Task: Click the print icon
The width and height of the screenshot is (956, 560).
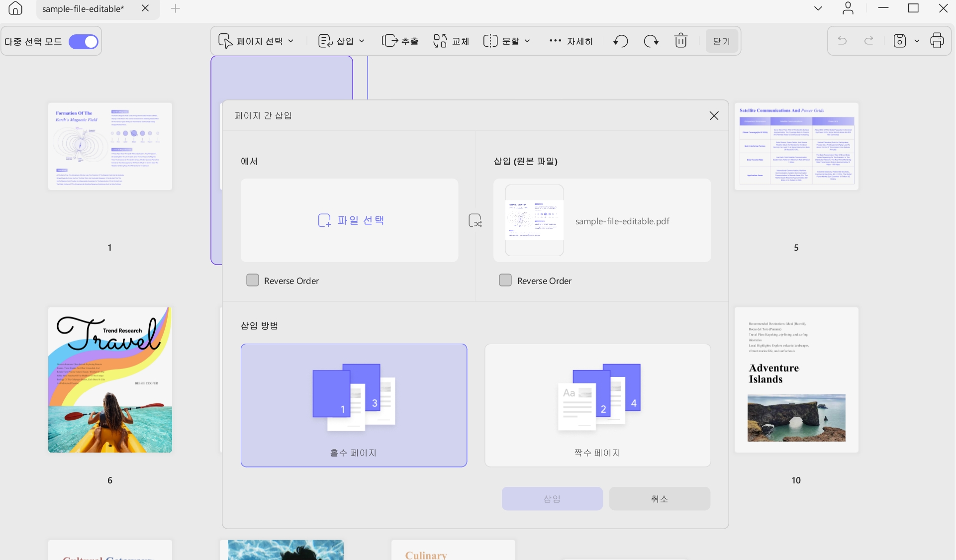Action: 937,41
